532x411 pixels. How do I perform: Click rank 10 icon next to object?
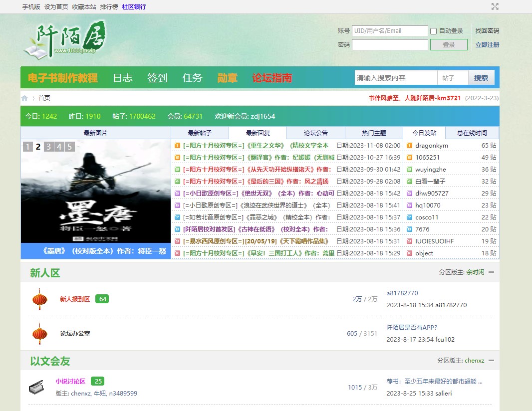click(x=409, y=253)
